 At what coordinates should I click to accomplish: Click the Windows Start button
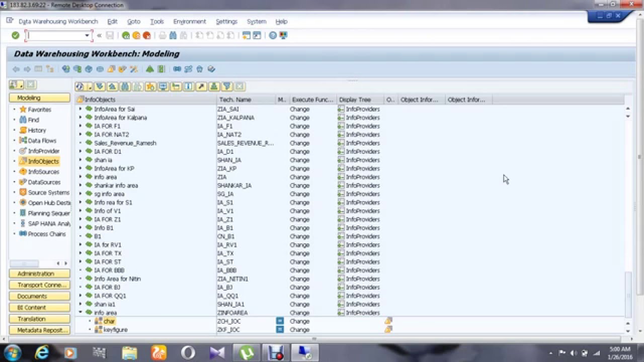tap(12, 352)
